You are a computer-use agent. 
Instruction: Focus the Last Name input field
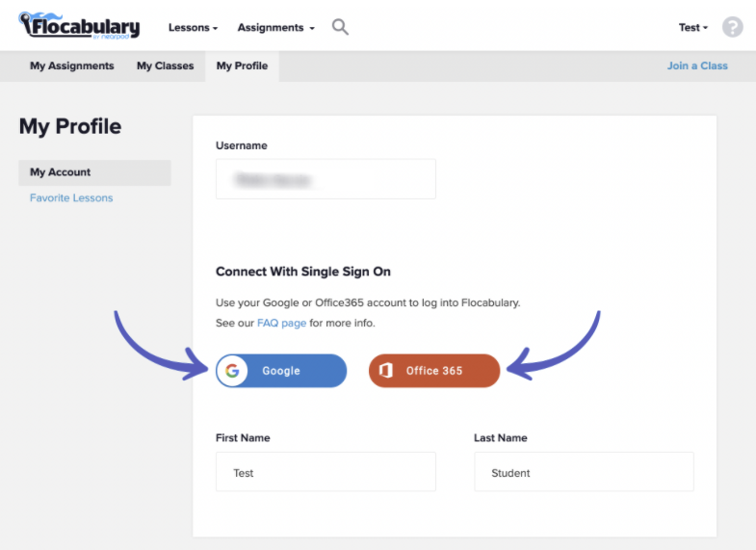click(x=584, y=473)
